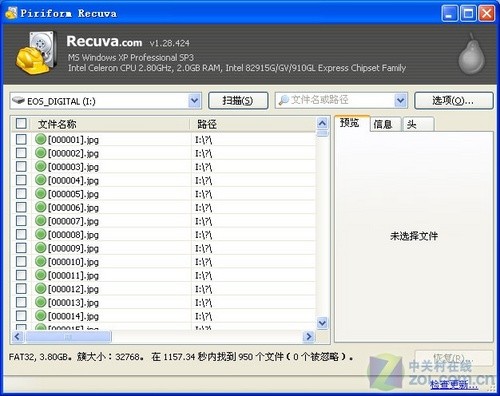Check the box for [000003].jpg
The image size is (500, 396).
(x=21, y=166)
